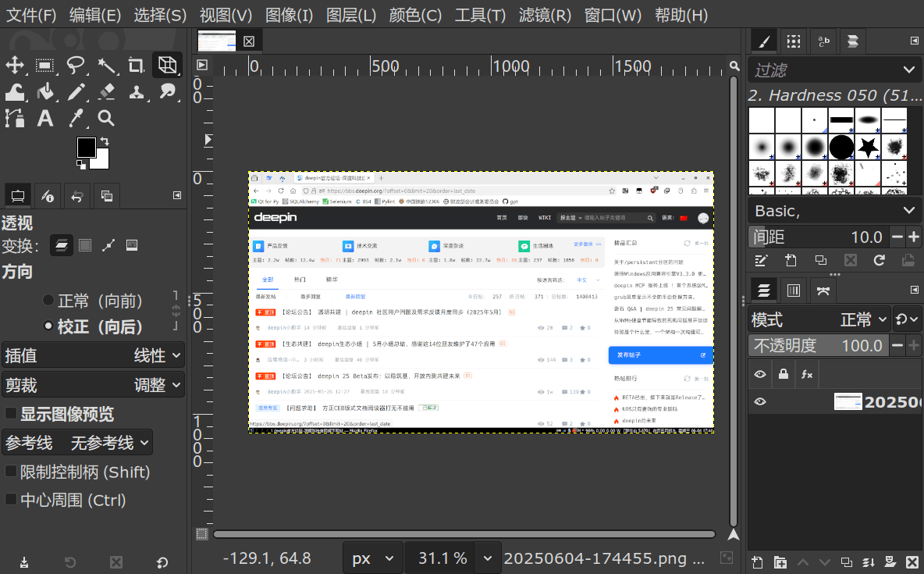924x574 pixels.
Task: Open the 文件(F) menu
Action: (x=30, y=15)
